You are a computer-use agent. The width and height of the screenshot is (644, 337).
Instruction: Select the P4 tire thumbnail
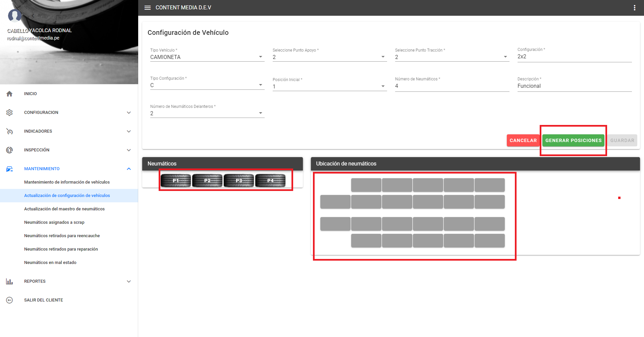(270, 181)
